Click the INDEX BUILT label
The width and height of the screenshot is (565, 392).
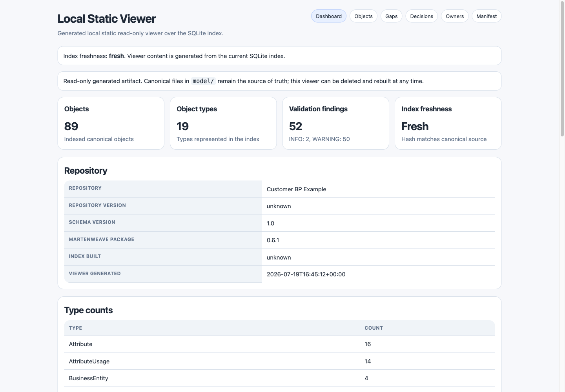click(85, 256)
